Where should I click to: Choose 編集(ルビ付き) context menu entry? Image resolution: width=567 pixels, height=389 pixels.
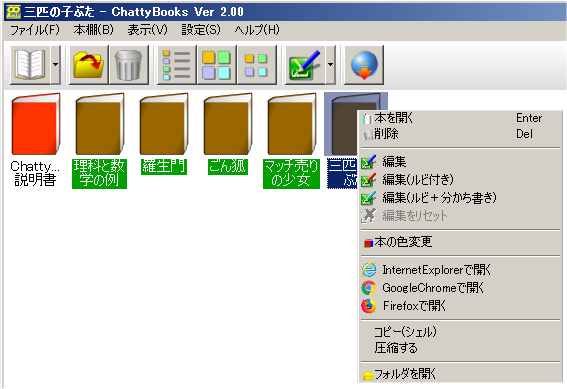point(460,179)
